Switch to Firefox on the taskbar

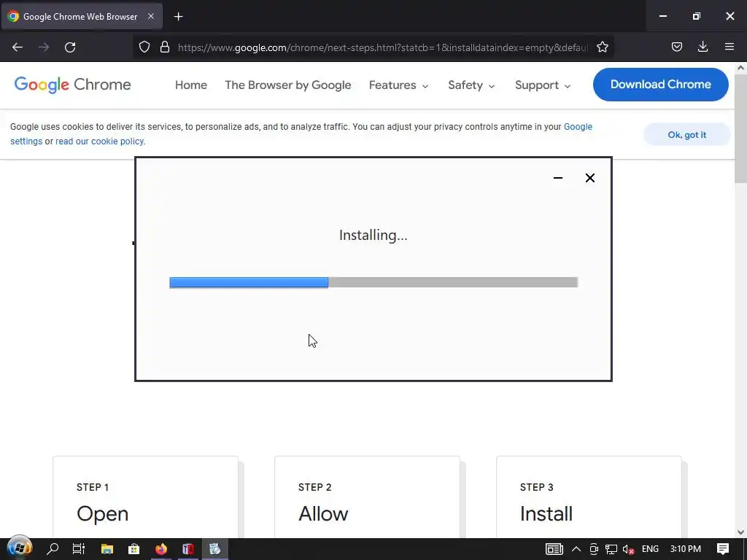pos(161,549)
